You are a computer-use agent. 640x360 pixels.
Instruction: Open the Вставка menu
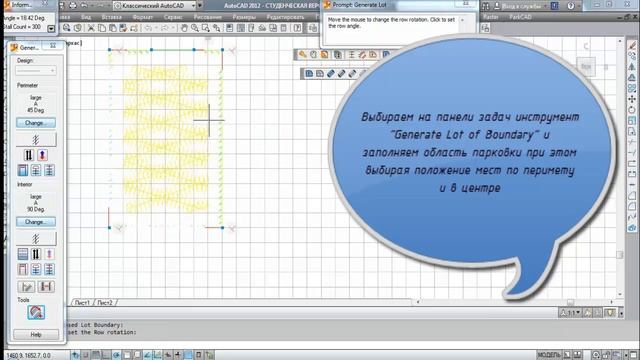(x=111, y=17)
